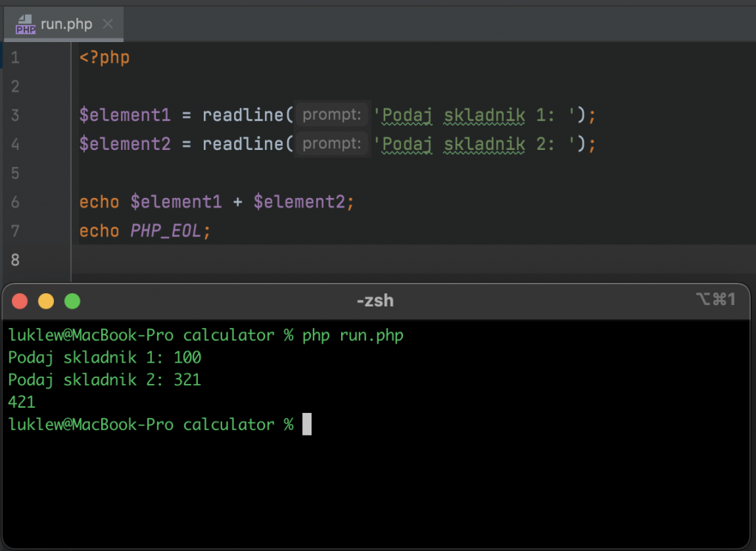756x551 pixels.
Task: Click echo keyword on line 6
Action: pyautogui.click(x=100, y=202)
